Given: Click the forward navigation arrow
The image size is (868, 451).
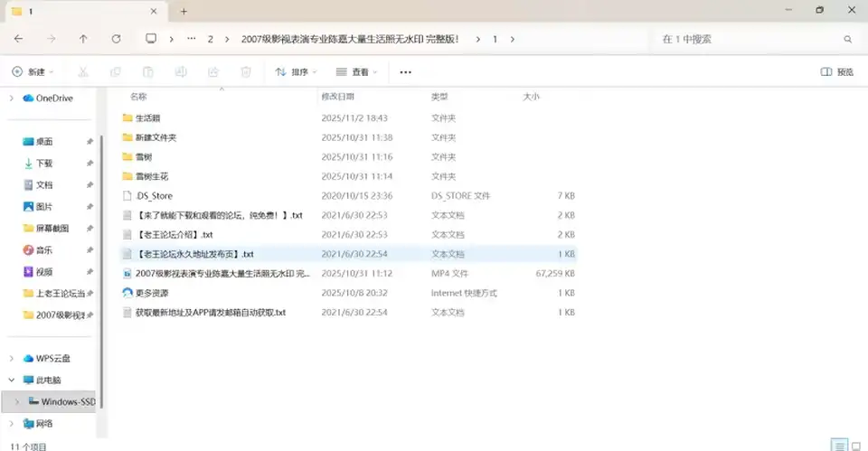Looking at the screenshot, I should [52, 39].
